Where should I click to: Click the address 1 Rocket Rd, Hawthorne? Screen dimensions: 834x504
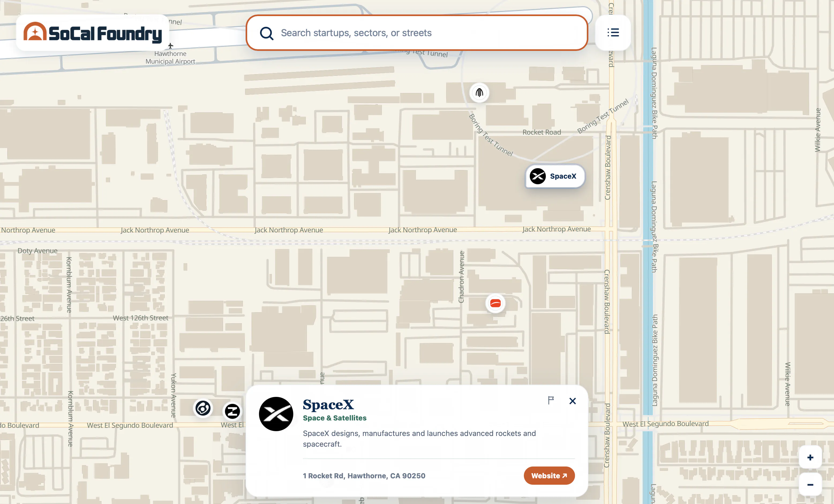[364, 476]
